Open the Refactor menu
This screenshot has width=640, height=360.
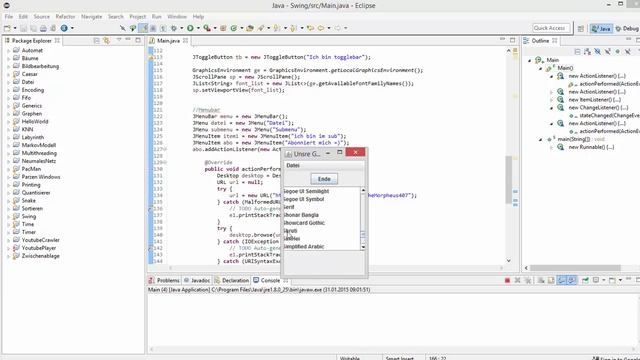click(x=65, y=17)
